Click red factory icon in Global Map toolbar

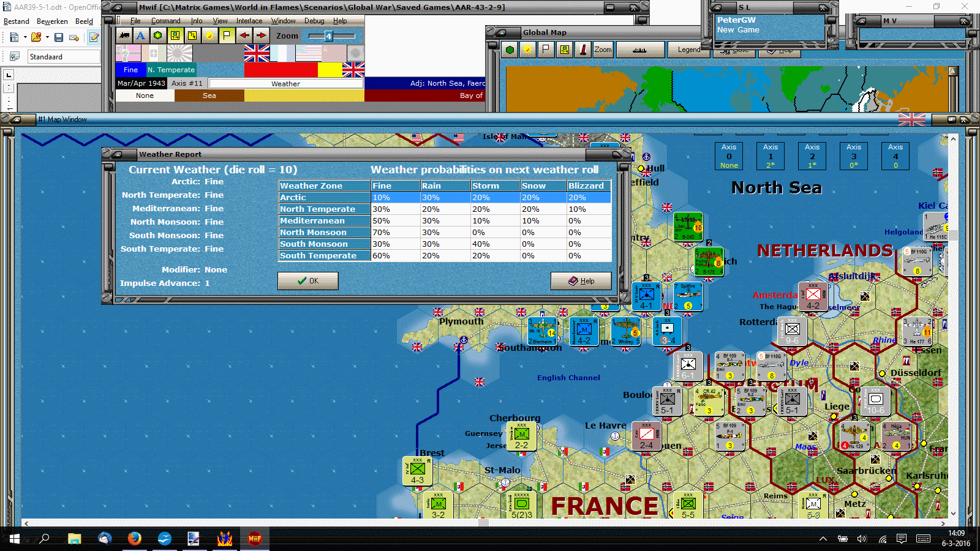(583, 50)
